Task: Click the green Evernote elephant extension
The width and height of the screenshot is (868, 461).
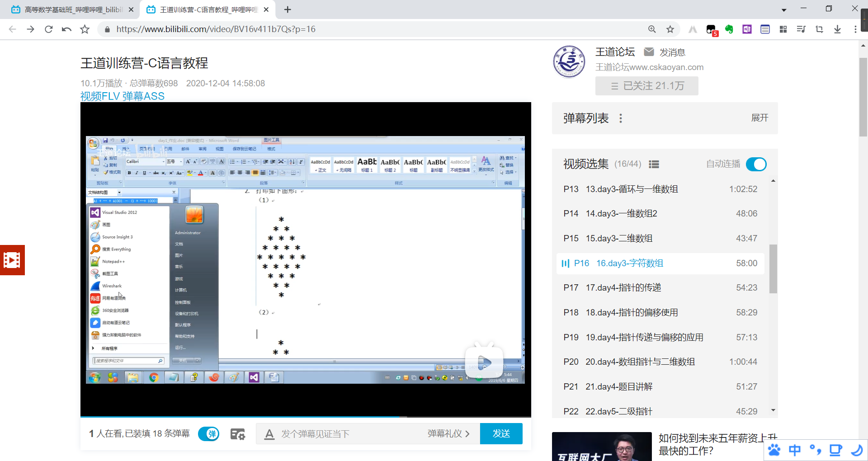Action: coord(729,29)
